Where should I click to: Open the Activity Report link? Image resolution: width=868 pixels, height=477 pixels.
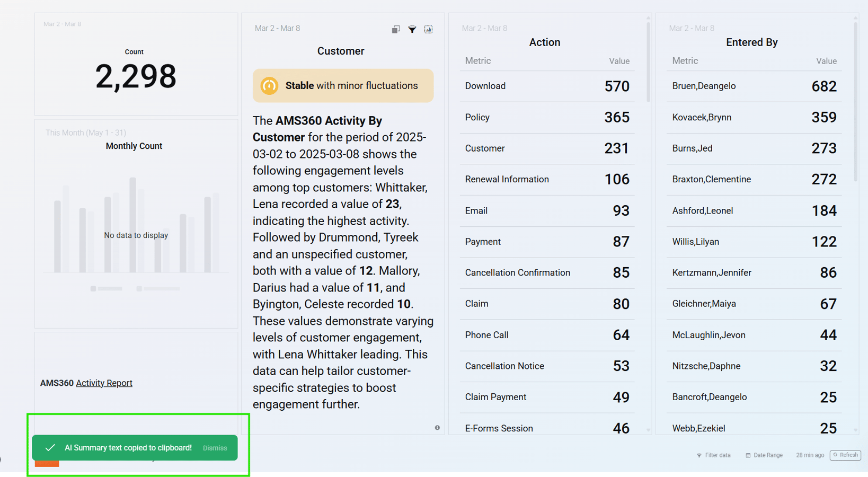[104, 383]
